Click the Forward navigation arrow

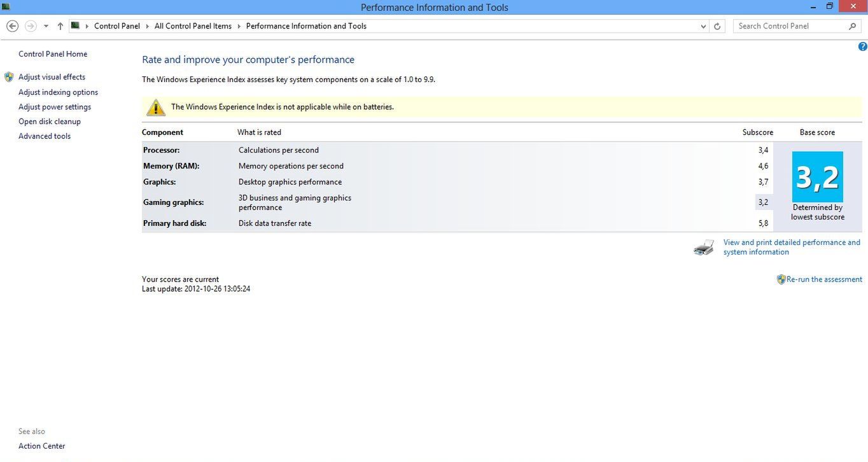31,26
